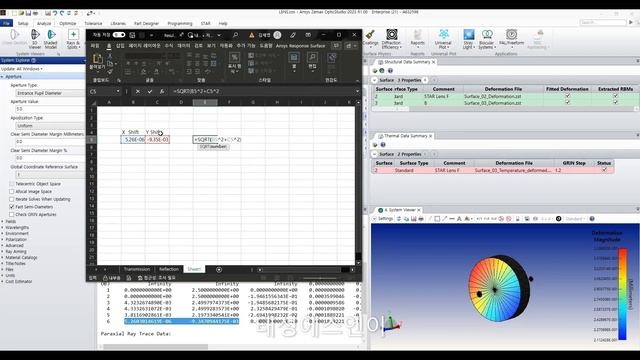This screenshot has height=360, width=640.
Task: Open the Tolerance ribbon tab
Action: point(93,24)
